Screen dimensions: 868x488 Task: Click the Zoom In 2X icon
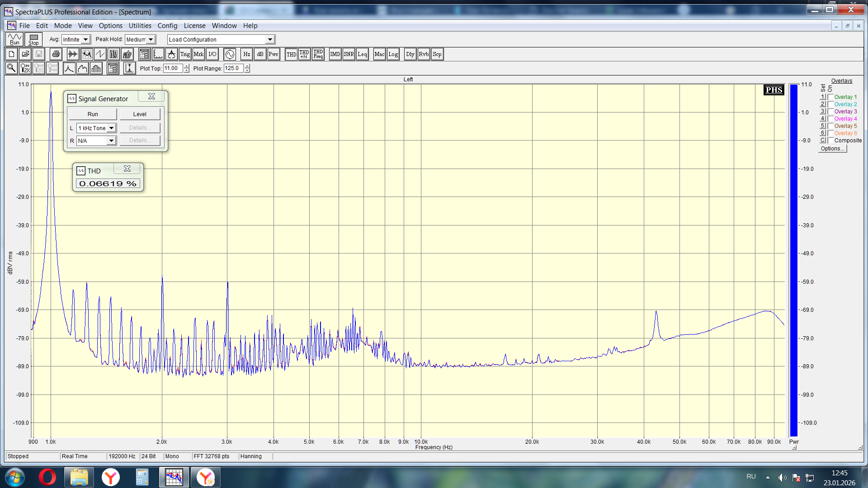25,68
